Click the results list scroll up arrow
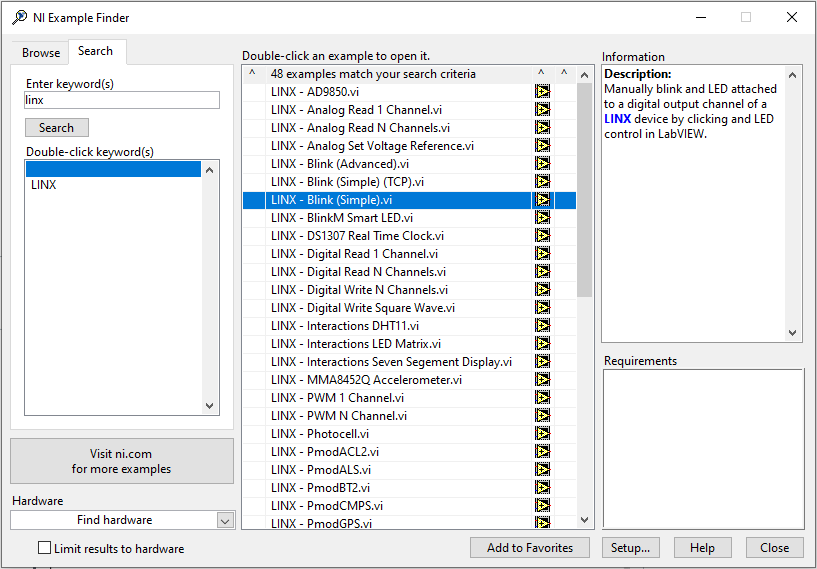 click(585, 75)
